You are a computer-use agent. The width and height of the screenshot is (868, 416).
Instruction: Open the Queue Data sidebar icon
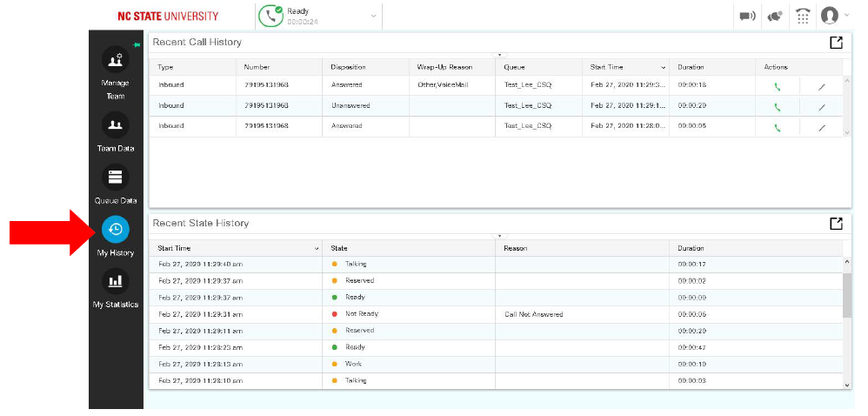pyautogui.click(x=115, y=178)
